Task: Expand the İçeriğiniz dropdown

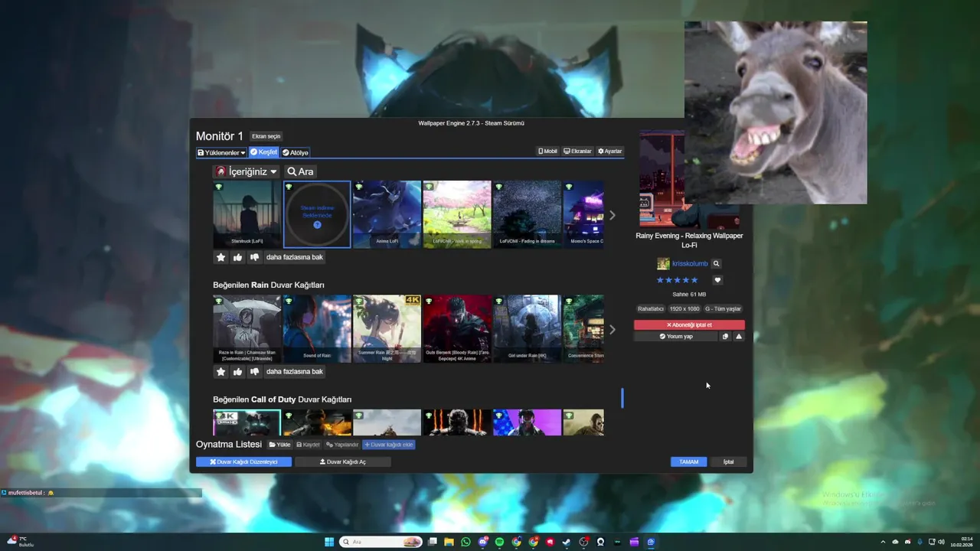Action: click(247, 171)
